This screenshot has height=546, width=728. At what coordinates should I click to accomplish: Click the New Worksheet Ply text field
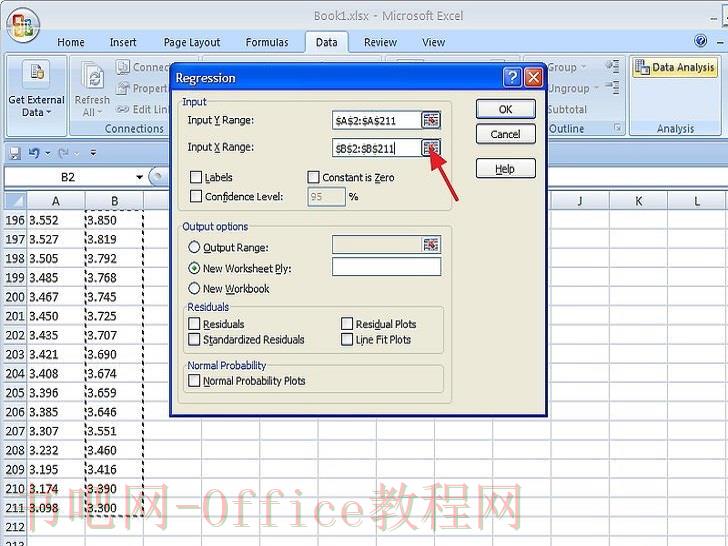pyautogui.click(x=386, y=267)
